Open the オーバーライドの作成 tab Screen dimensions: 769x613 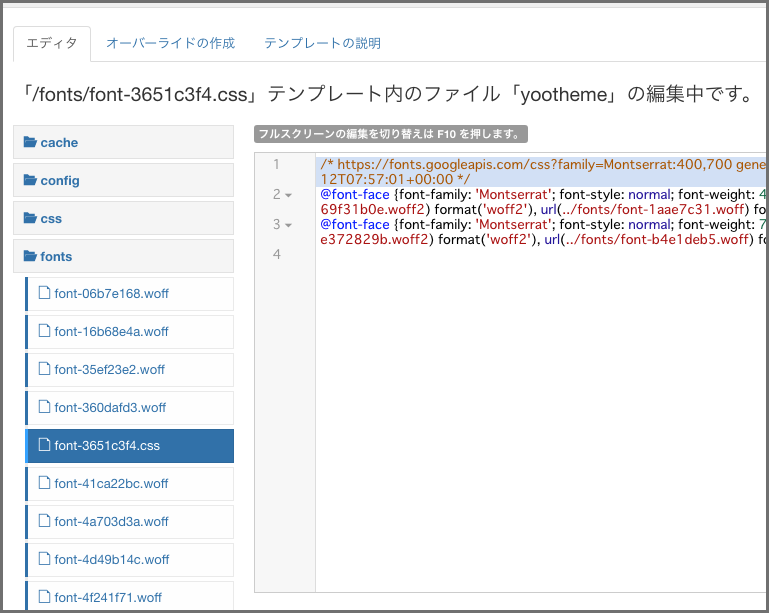click(170, 43)
